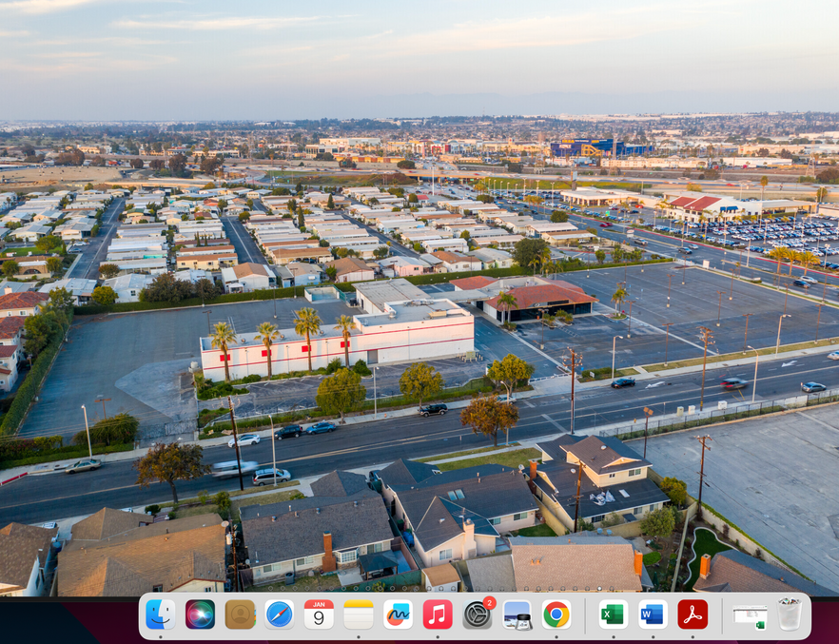
Task: Switch to Microsoft Word
Action: 653,615
